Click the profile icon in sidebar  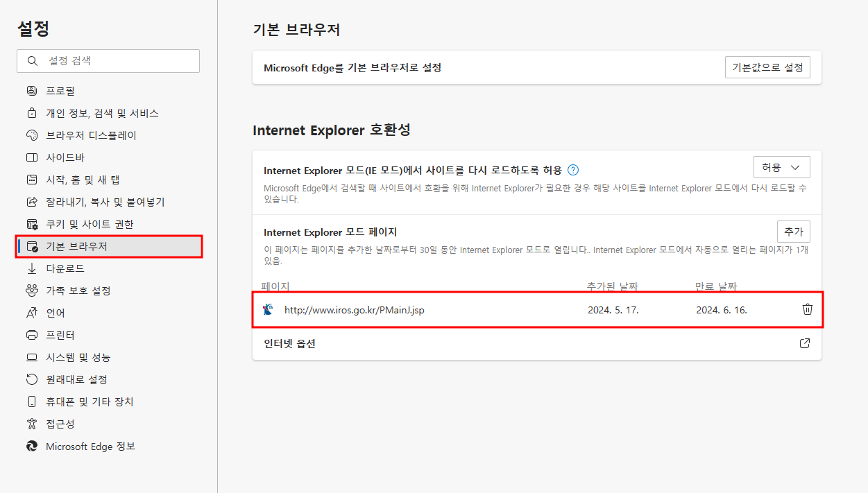pos(31,91)
